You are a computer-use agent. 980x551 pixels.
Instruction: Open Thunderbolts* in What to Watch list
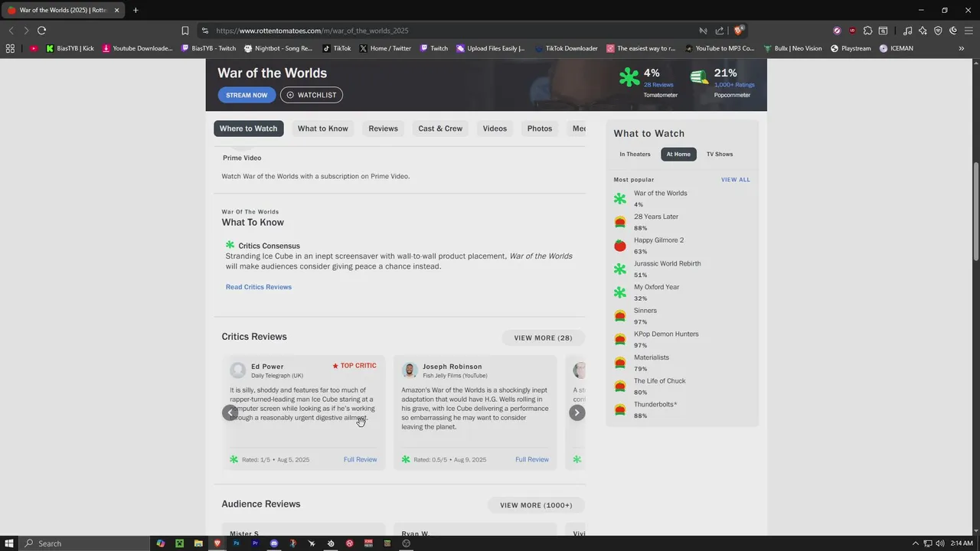655,404
